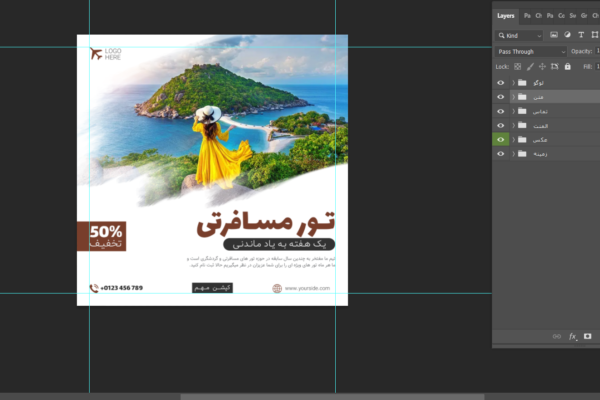The image size is (600, 400).
Task: Lock image pixels brush icon
Action: coord(530,67)
